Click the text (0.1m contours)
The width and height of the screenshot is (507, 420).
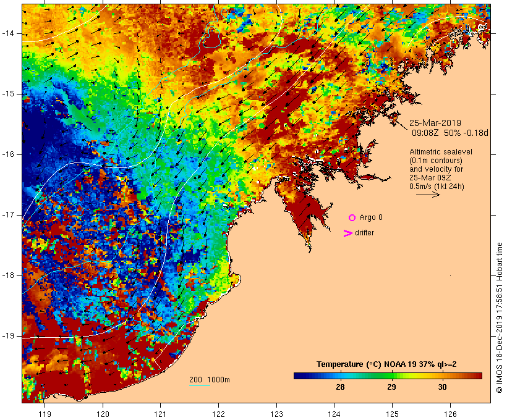tap(435, 161)
